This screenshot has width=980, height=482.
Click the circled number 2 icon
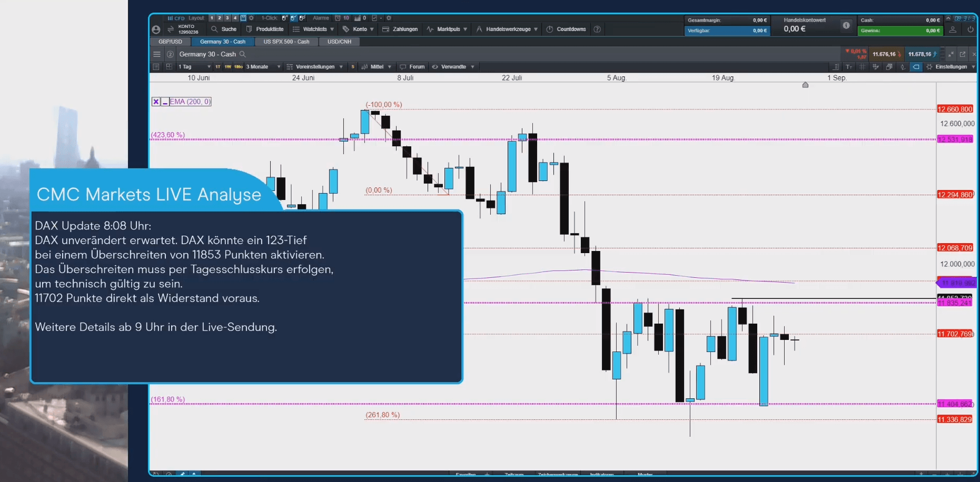170,54
